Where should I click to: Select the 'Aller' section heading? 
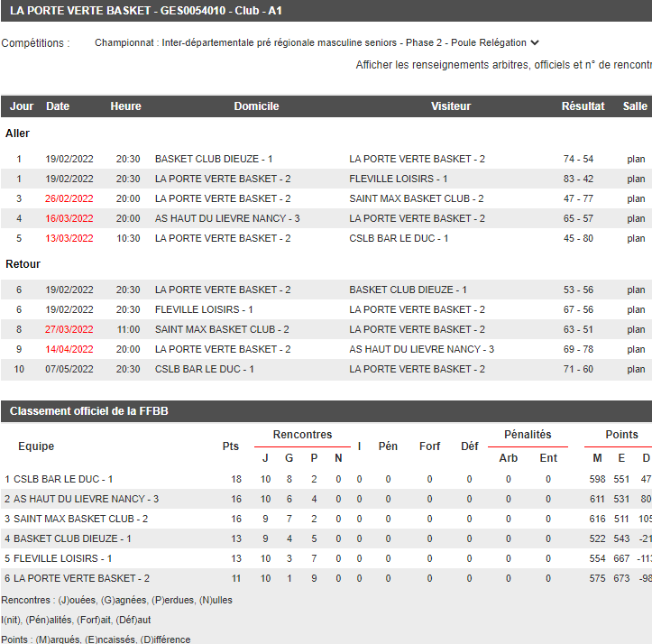(17, 133)
